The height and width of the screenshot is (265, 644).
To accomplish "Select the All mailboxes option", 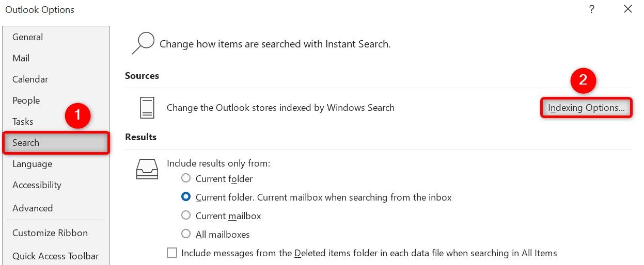I will tap(186, 235).
